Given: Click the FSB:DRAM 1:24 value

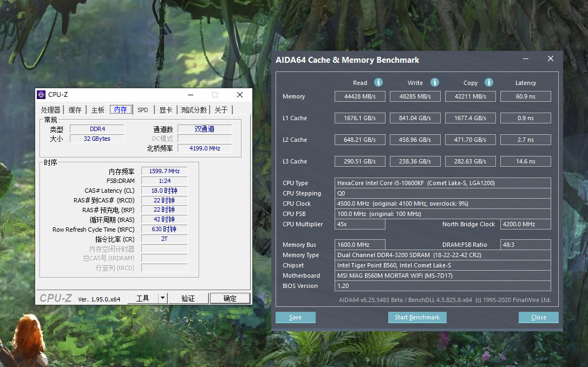Looking at the screenshot, I should point(164,181).
